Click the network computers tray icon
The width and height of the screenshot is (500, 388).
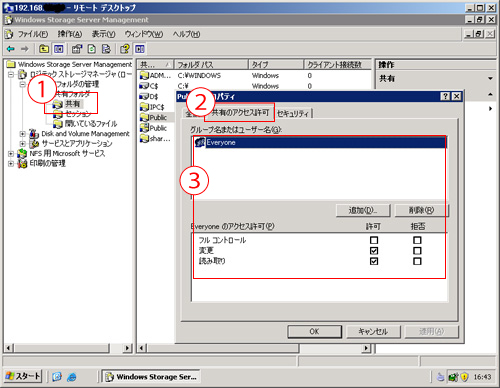pos(453,377)
